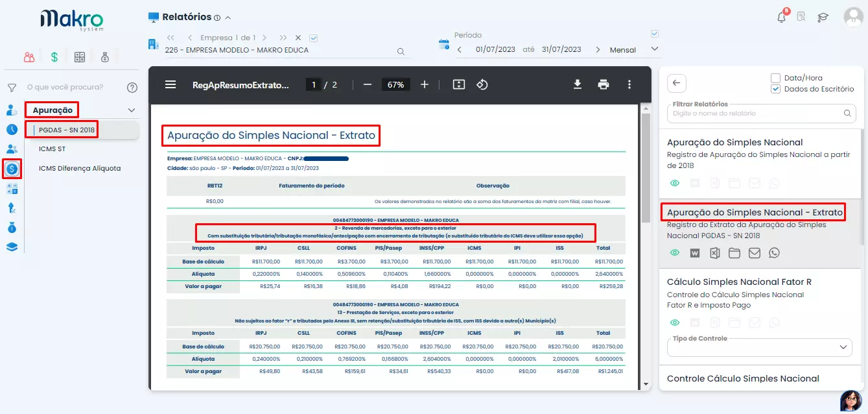Click the Filtrar Relatórios search field

pos(761,113)
